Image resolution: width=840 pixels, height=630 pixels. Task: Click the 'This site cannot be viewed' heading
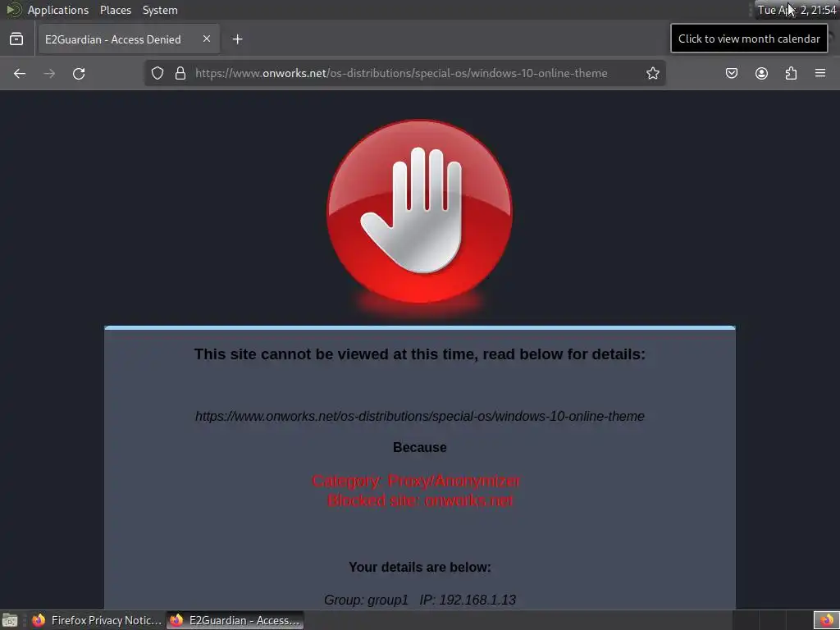(x=419, y=354)
